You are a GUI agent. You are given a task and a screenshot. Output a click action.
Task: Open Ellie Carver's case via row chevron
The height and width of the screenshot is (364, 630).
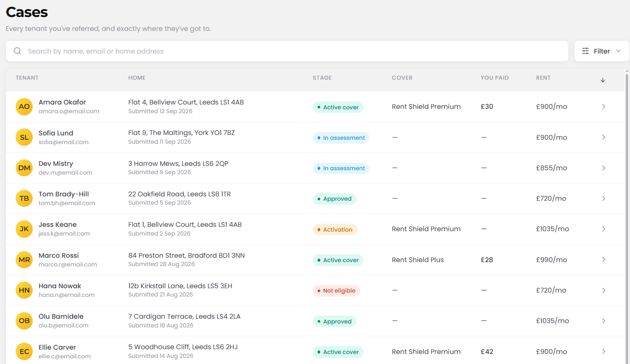coord(603,351)
